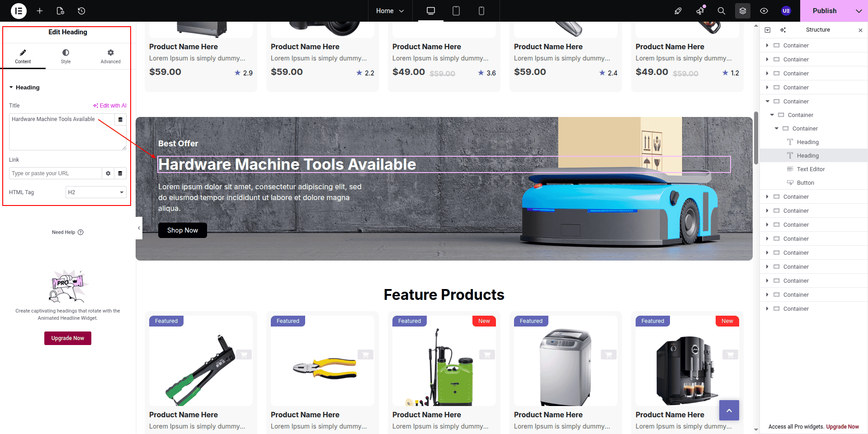This screenshot has width=868, height=434.
Task: Open the HTML Tag H2 dropdown
Action: pyautogui.click(x=96, y=192)
